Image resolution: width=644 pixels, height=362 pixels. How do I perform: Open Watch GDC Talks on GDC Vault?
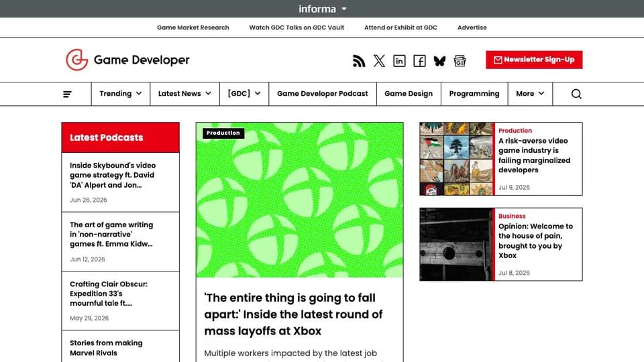coord(297,27)
